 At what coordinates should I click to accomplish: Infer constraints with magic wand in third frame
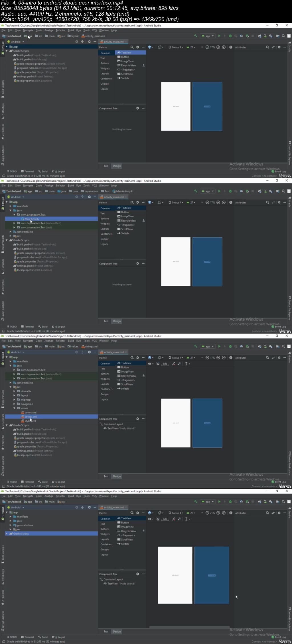179,364
